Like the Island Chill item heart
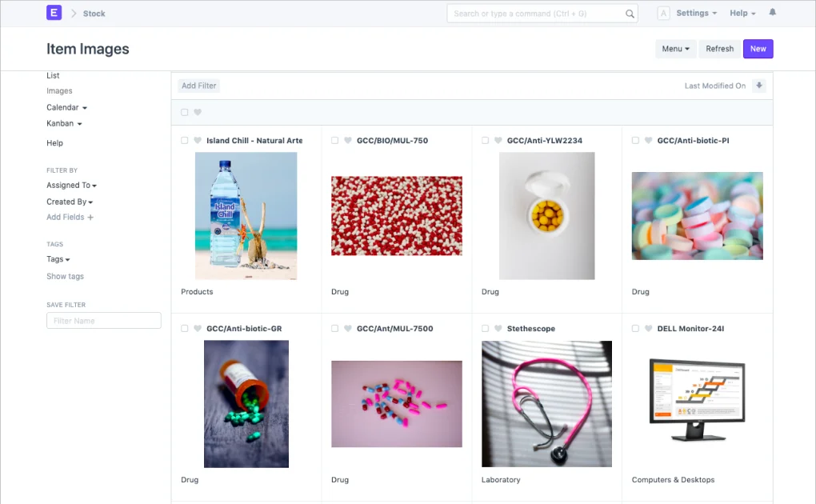Image resolution: width=816 pixels, height=504 pixels. [x=198, y=141]
